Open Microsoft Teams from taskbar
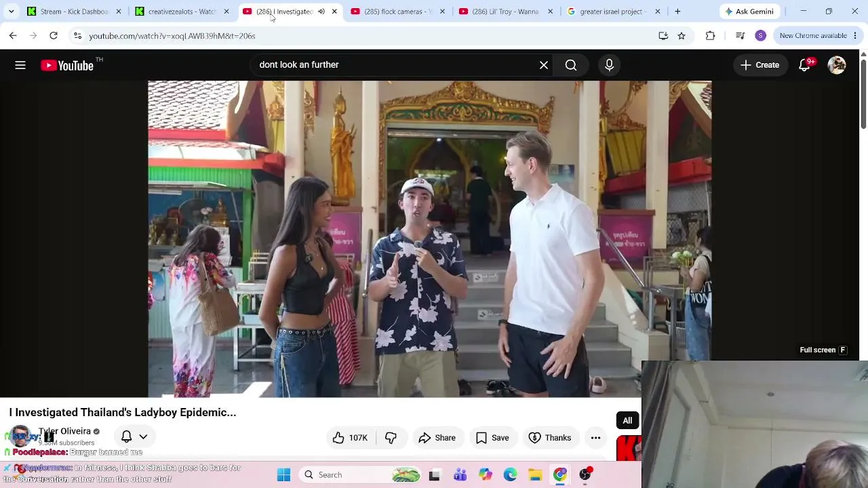The width and height of the screenshot is (868, 488). 460,475
